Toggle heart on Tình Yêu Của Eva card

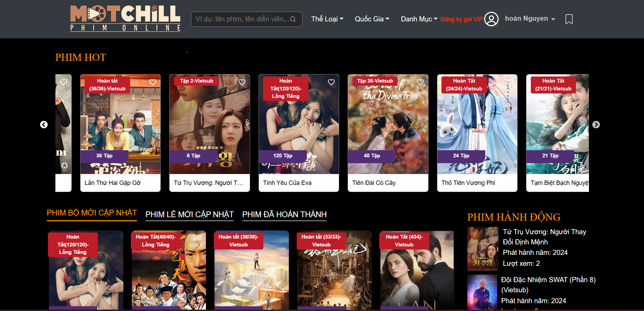pos(331,82)
